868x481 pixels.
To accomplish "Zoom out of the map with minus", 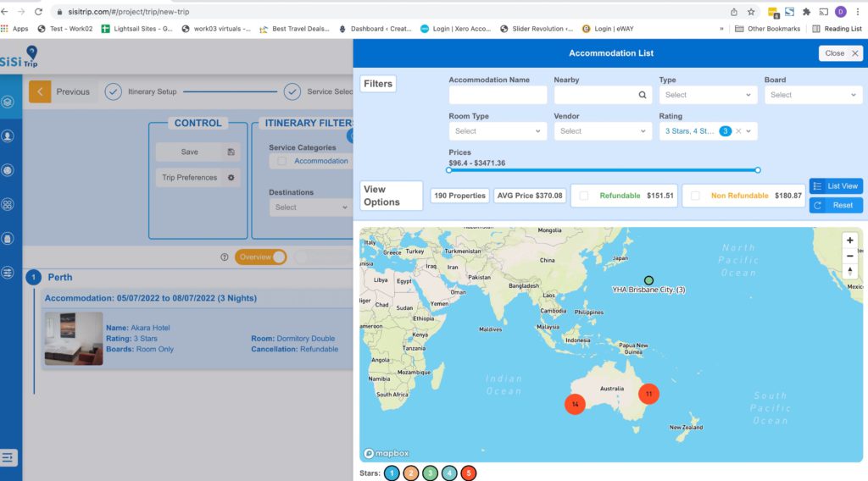I will tap(850, 256).
